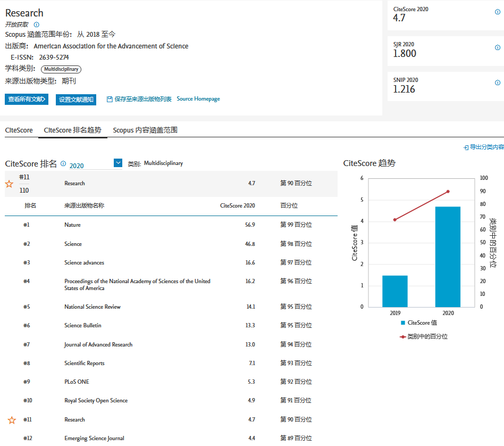504x446 pixels.
Task: Click Emerging Science Journal row
Action: point(171,437)
